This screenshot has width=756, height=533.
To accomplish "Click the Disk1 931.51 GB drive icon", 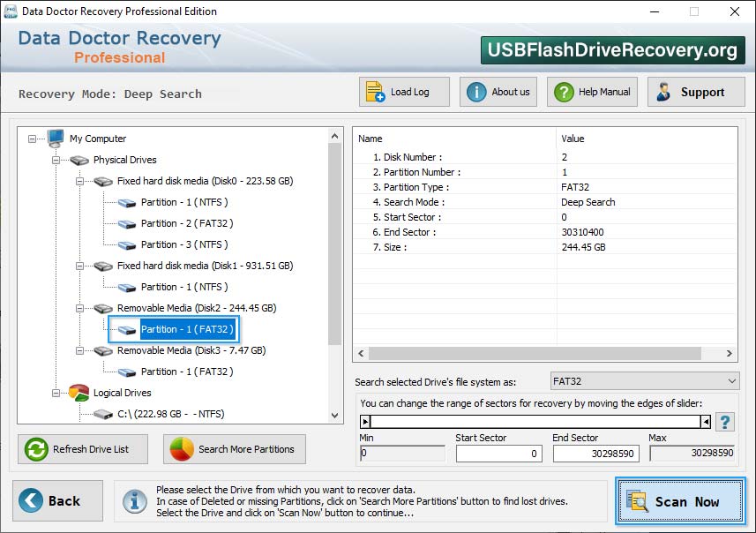I will coord(103,266).
